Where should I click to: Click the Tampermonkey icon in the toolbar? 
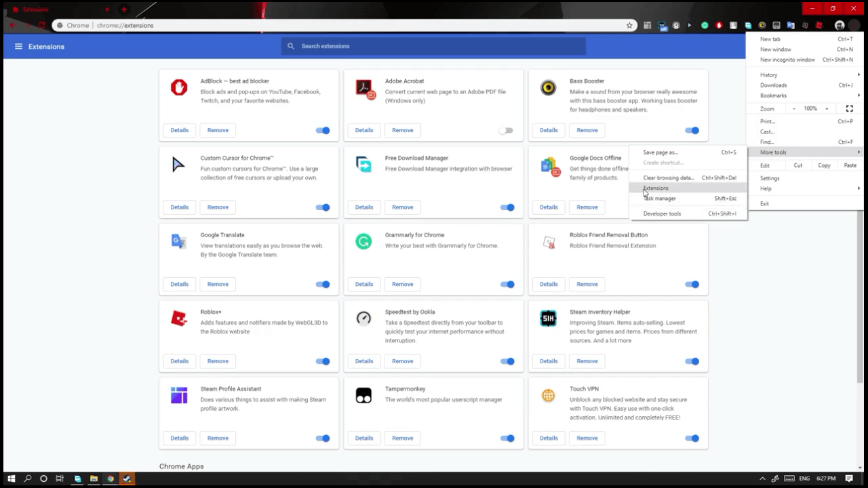point(776,25)
